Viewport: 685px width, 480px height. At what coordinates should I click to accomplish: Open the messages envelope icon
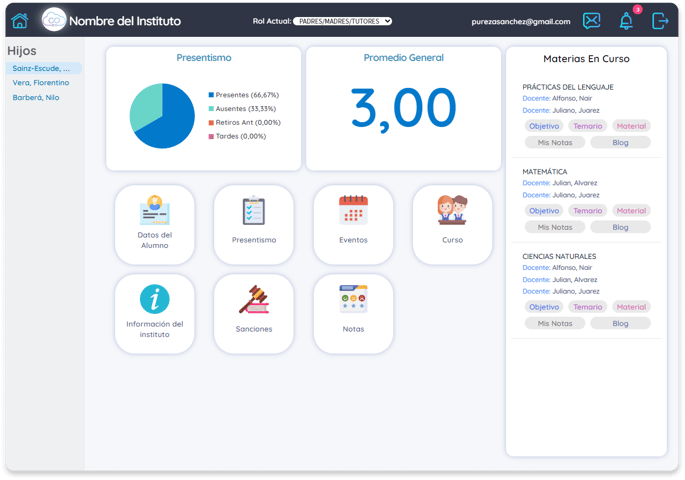[x=592, y=21]
